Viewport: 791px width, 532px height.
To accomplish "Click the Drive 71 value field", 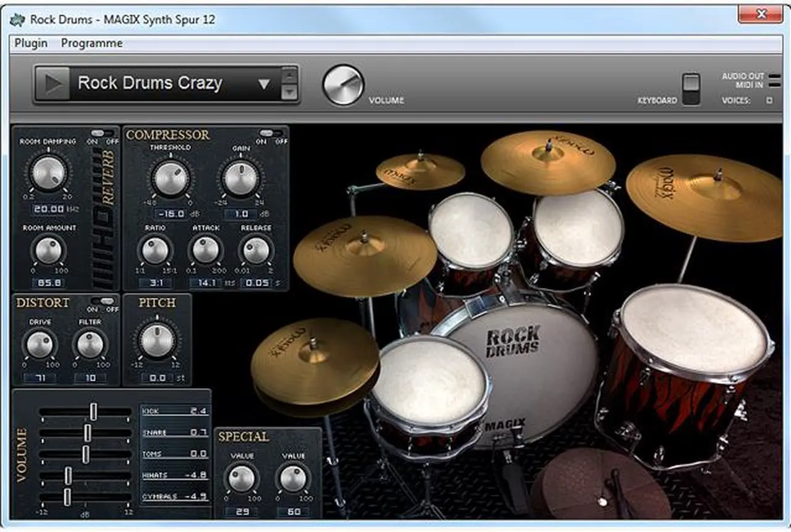I will coord(40,378).
